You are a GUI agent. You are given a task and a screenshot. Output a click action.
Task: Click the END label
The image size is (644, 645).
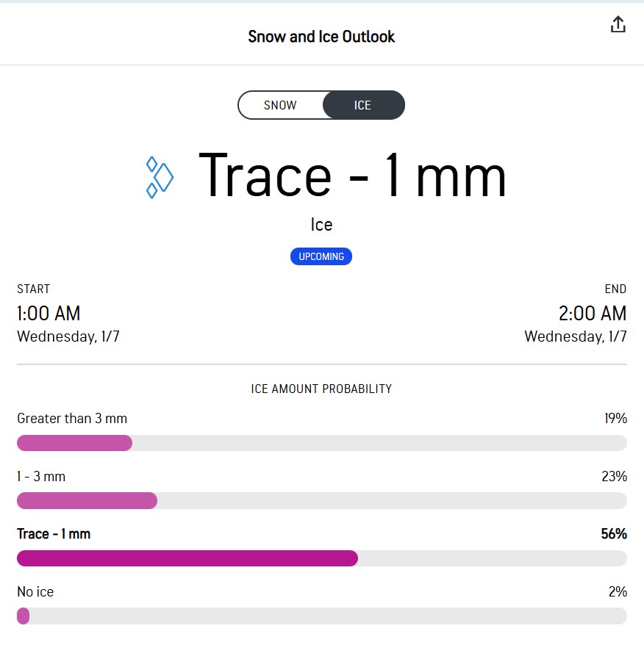point(615,289)
